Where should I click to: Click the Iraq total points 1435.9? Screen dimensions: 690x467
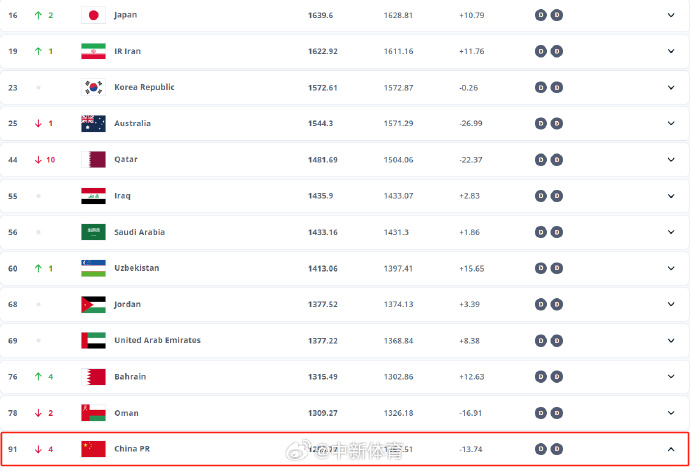click(320, 196)
